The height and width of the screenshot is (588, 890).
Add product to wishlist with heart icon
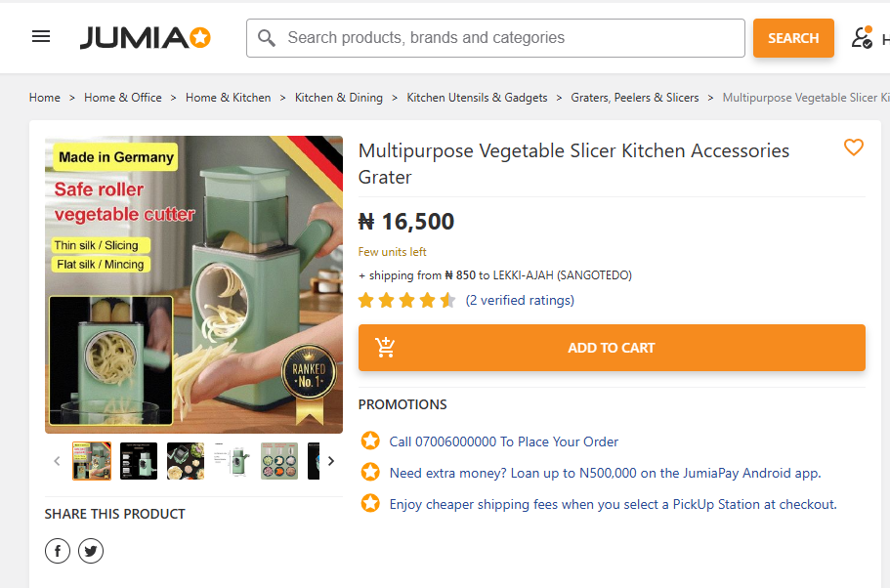coord(854,147)
